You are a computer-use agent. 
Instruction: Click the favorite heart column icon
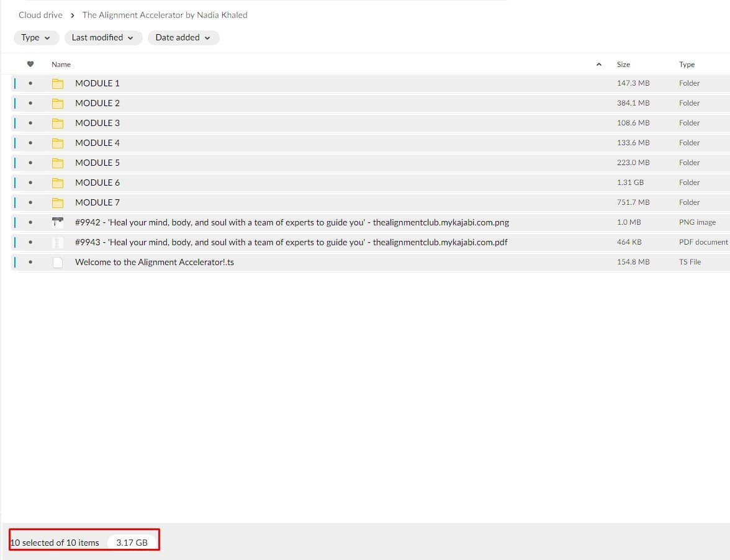click(30, 64)
